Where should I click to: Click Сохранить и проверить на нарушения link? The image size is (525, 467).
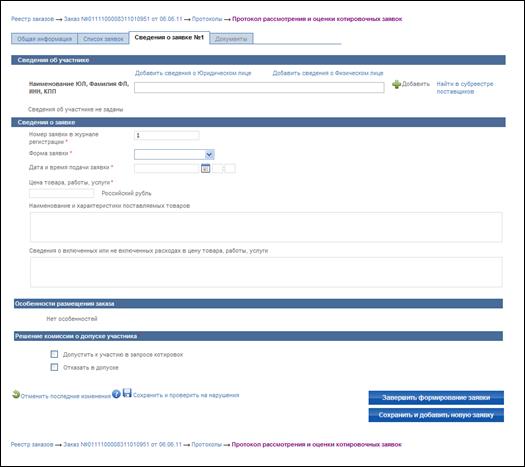coord(186,395)
